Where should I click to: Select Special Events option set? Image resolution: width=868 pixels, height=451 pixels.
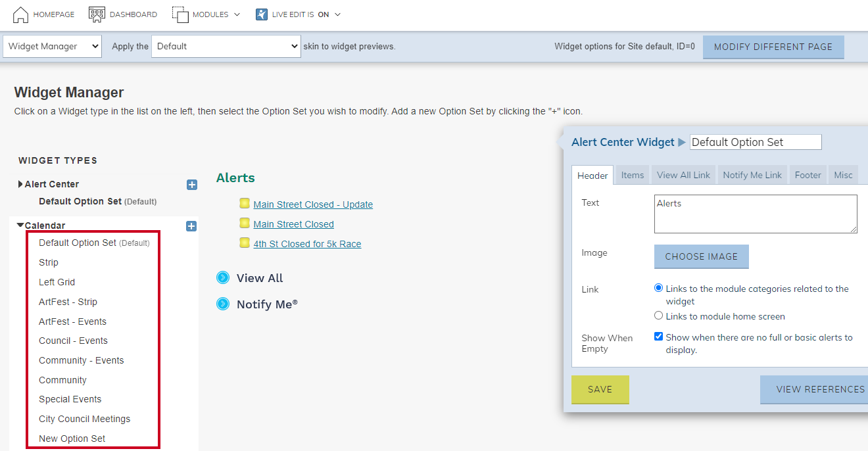pyautogui.click(x=70, y=399)
